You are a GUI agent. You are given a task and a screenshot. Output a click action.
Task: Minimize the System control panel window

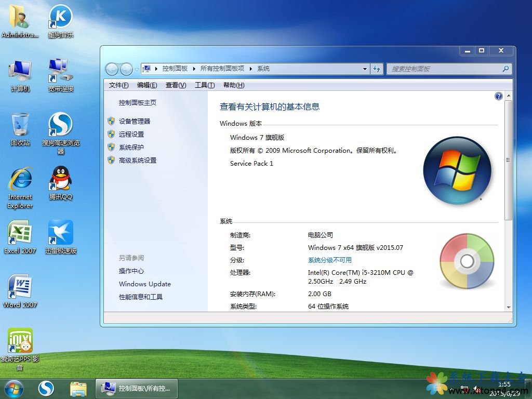click(x=467, y=50)
